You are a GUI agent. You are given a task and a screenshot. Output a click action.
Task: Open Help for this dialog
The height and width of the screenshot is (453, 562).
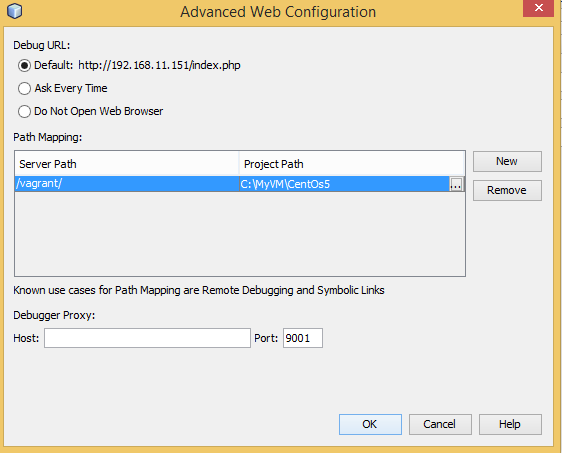(x=510, y=424)
